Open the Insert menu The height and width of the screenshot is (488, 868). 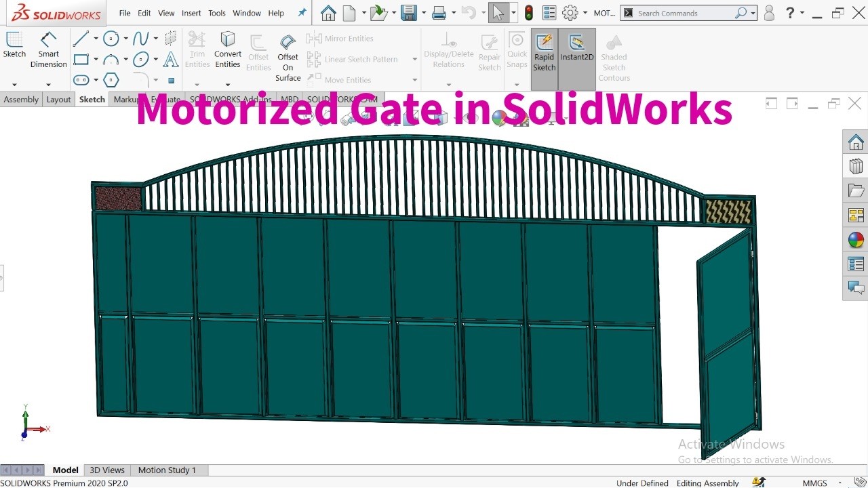click(x=191, y=13)
